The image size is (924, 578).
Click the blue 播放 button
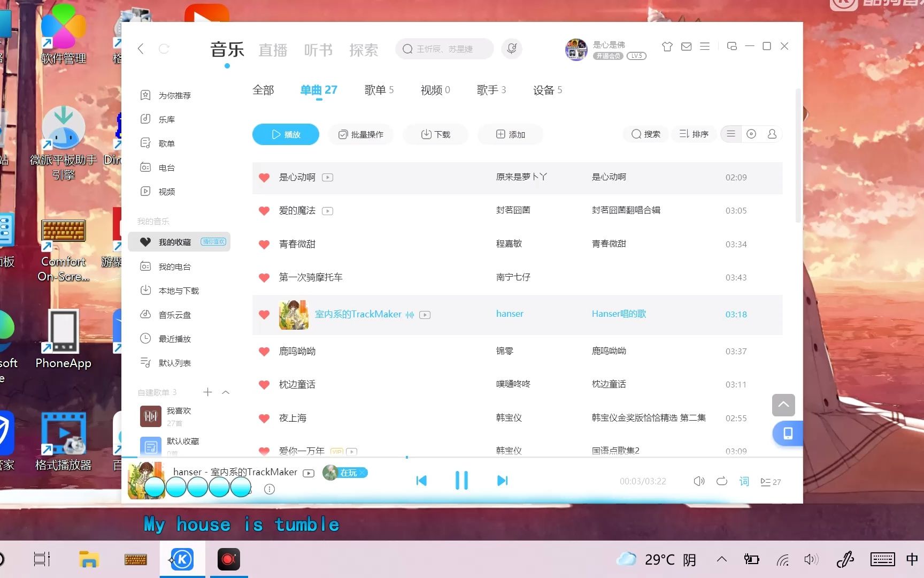pos(286,134)
